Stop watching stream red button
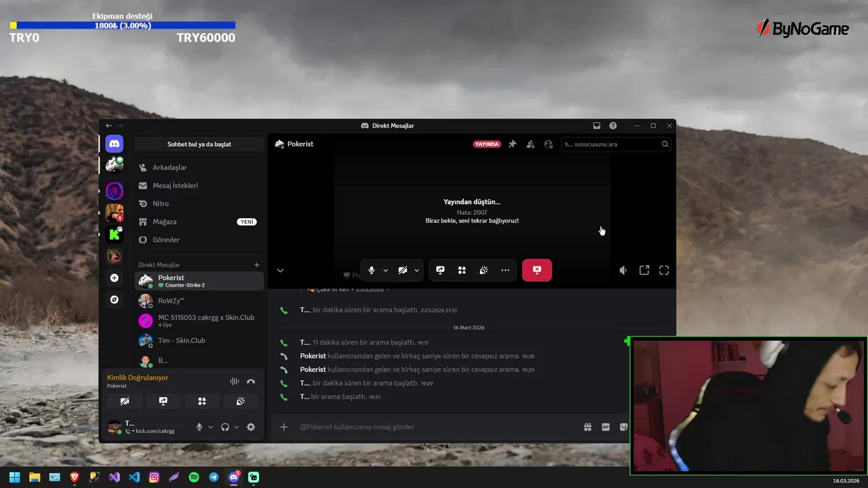868x488 pixels. (x=537, y=270)
